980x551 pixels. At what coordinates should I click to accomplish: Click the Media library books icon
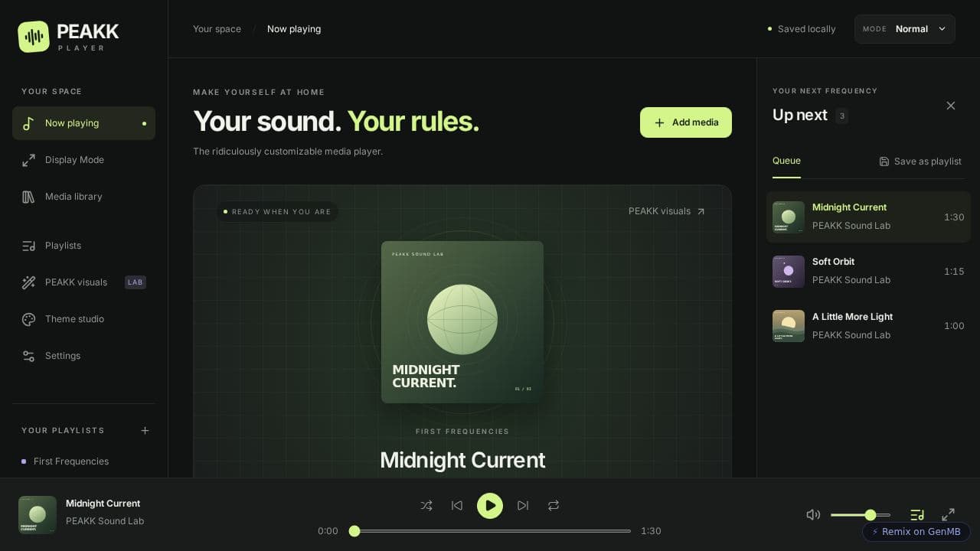pyautogui.click(x=28, y=197)
